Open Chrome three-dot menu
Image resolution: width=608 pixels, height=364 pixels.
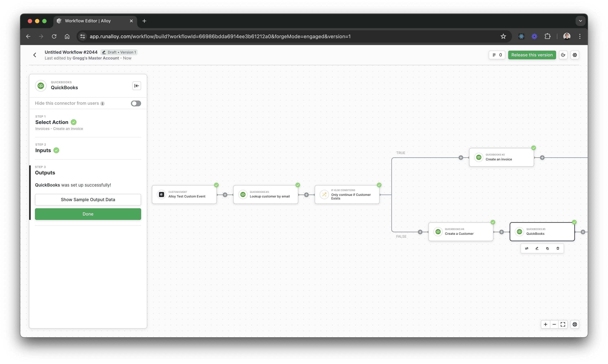click(x=580, y=36)
